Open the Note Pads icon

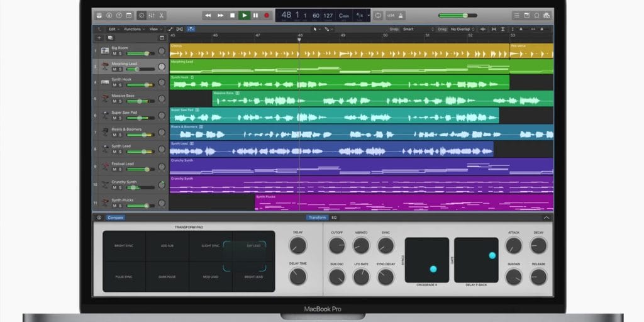tap(526, 16)
